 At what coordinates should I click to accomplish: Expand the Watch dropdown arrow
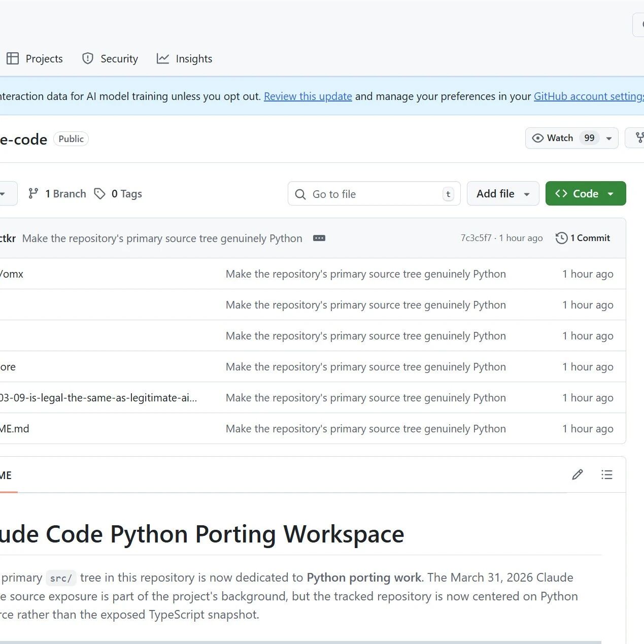tap(609, 138)
